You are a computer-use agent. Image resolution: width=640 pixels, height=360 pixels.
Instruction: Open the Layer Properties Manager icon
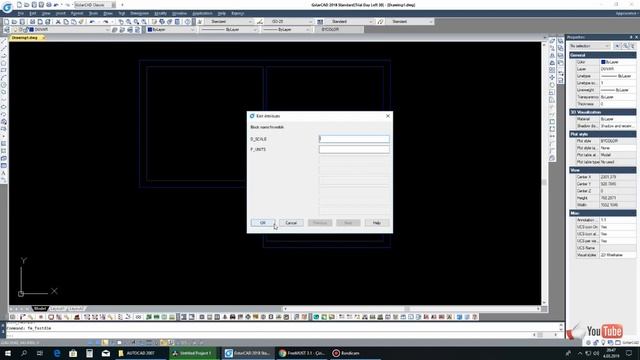pyautogui.click(x=7, y=30)
